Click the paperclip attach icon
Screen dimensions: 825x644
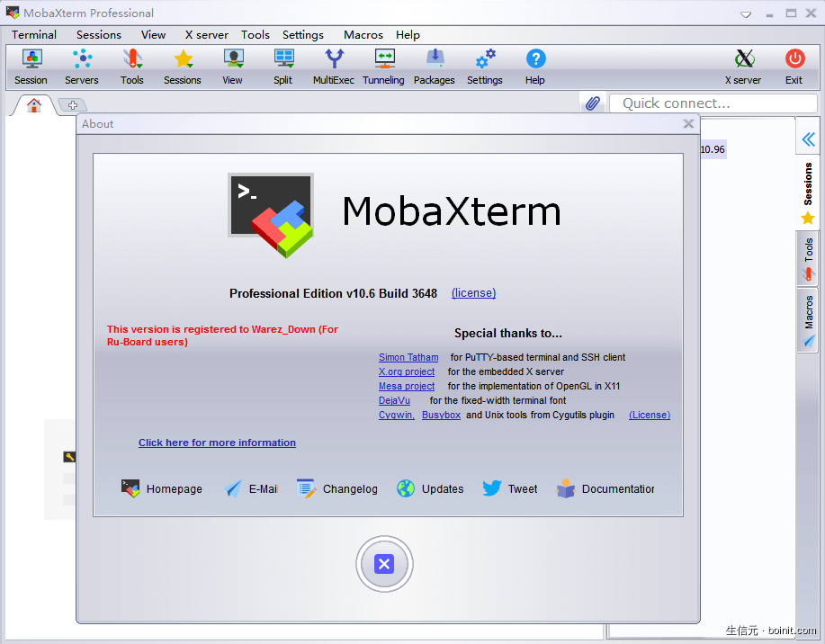coord(593,103)
